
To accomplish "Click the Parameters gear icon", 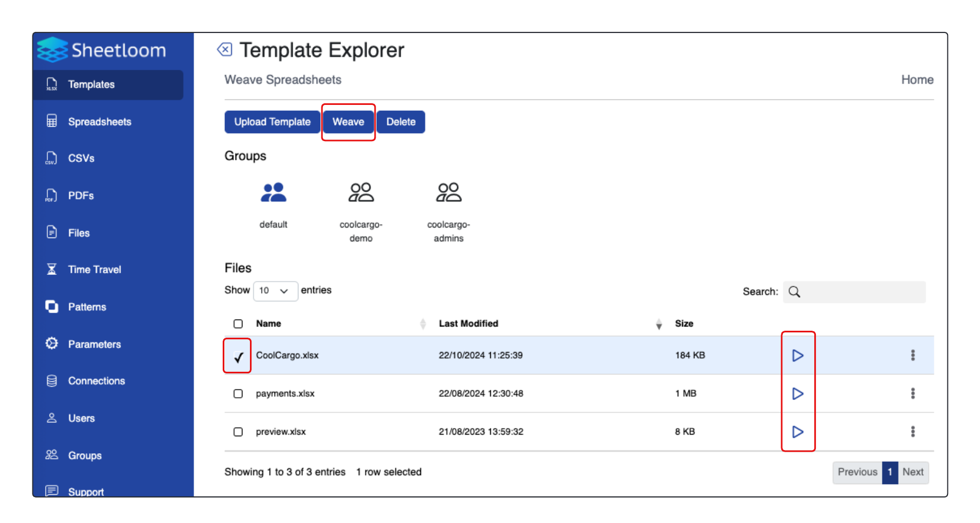I will 52,344.
